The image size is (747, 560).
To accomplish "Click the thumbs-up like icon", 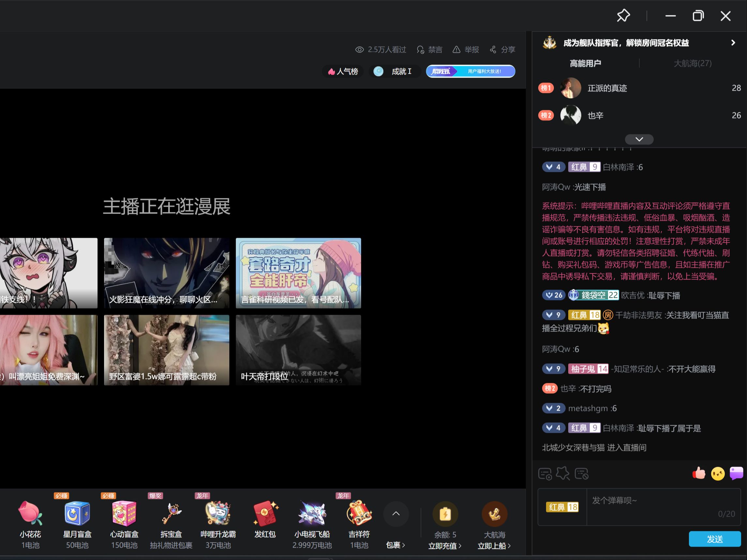I will (x=698, y=473).
